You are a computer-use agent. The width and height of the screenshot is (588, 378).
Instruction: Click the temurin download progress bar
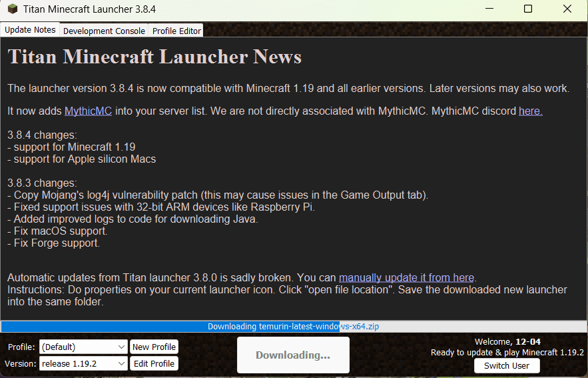coord(294,326)
